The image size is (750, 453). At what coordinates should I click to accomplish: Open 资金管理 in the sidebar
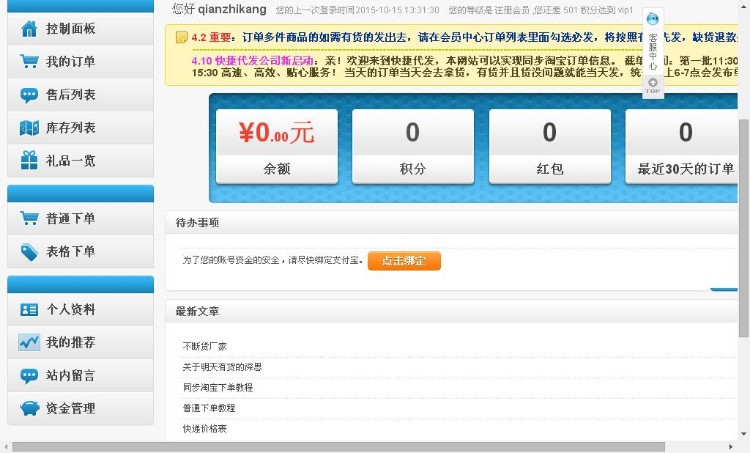tap(80, 409)
